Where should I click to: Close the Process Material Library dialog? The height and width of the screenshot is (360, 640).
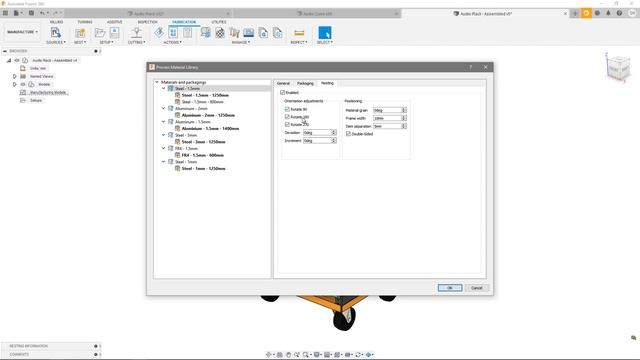coord(485,67)
